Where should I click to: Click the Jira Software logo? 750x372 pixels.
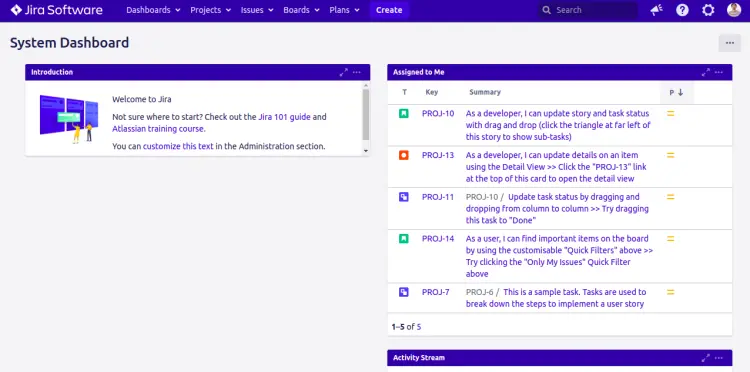[56, 10]
